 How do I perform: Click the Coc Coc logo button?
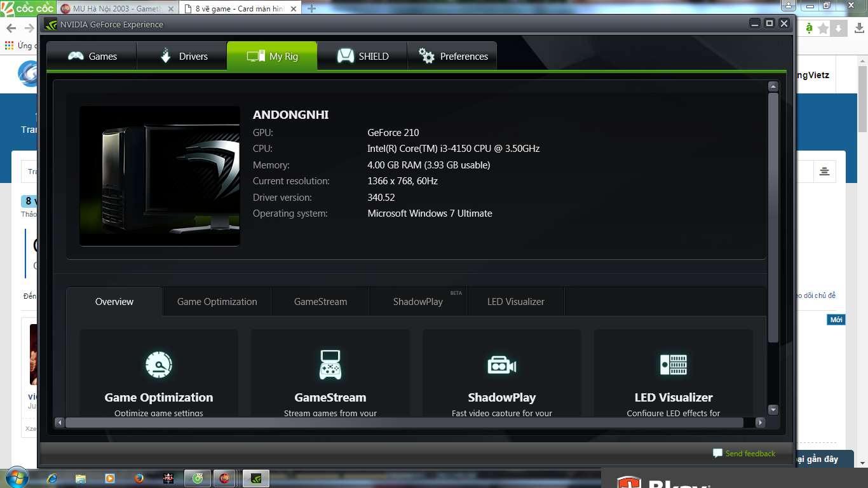point(28,8)
